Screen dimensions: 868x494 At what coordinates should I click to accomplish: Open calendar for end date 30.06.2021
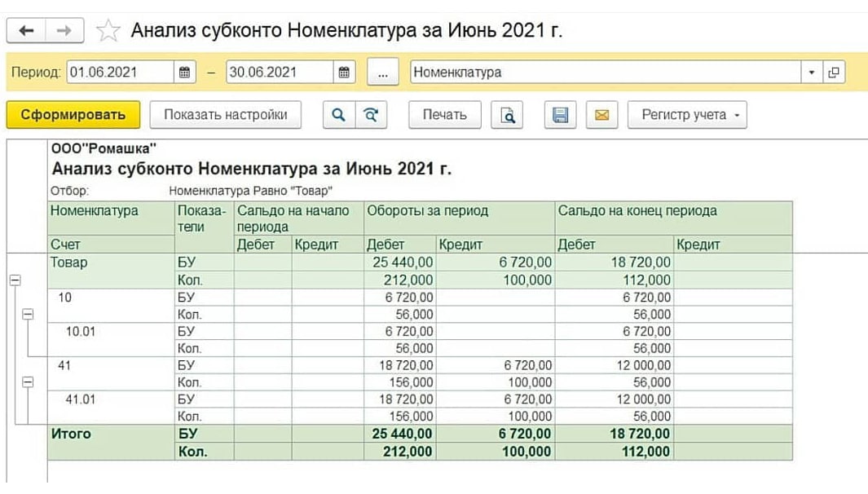click(x=344, y=72)
